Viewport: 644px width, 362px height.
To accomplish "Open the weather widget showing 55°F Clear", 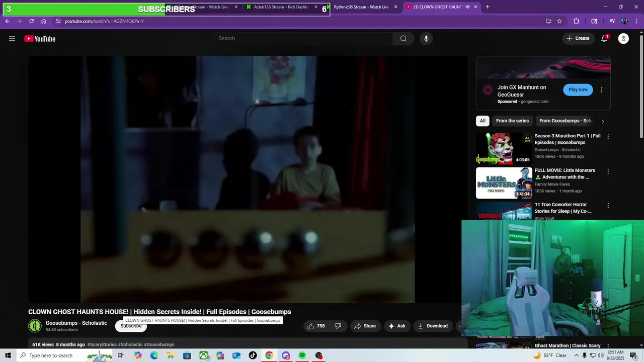I will [549, 355].
